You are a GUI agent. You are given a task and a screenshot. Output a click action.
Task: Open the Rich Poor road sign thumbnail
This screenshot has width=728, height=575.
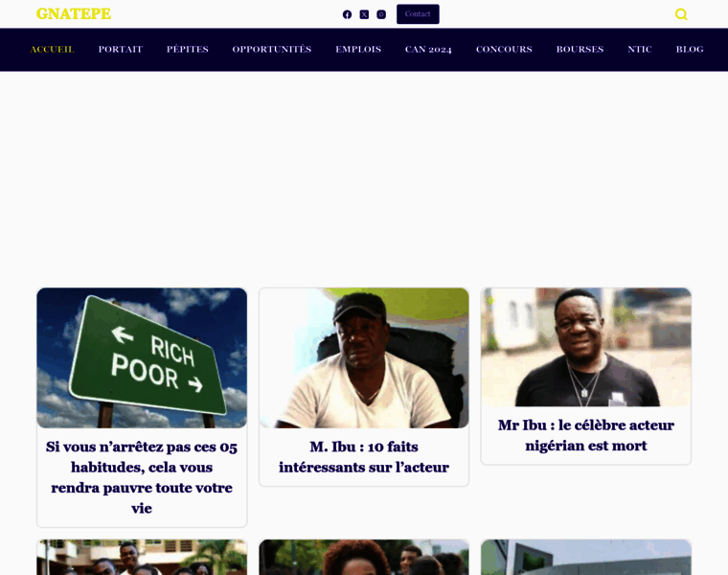[142, 357]
